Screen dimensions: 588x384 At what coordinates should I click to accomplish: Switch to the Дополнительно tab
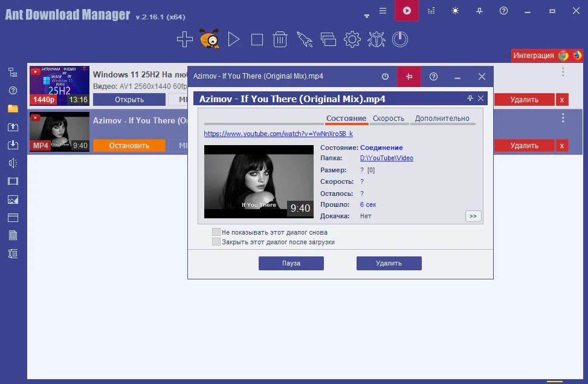click(442, 119)
